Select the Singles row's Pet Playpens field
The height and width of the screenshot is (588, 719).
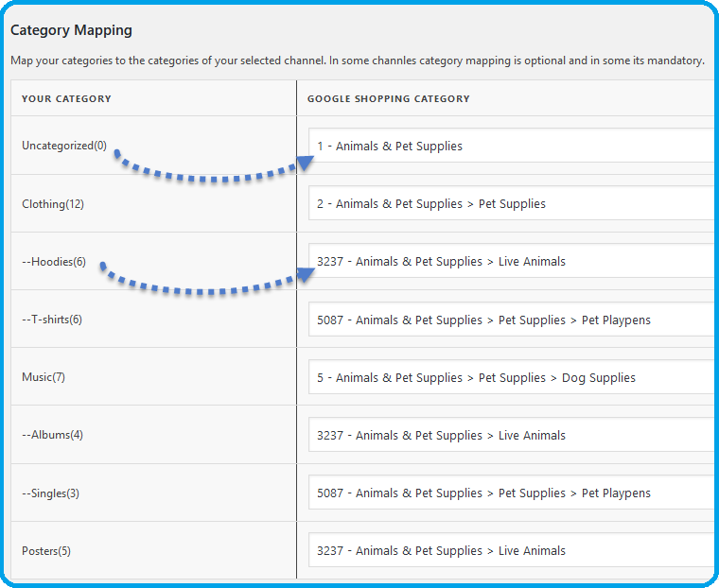pos(511,493)
